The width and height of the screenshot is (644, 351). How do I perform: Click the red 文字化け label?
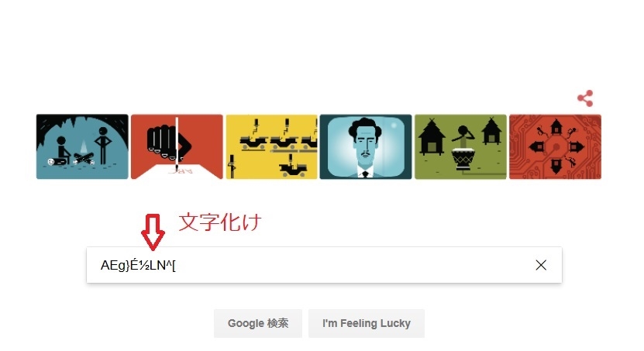(x=220, y=222)
